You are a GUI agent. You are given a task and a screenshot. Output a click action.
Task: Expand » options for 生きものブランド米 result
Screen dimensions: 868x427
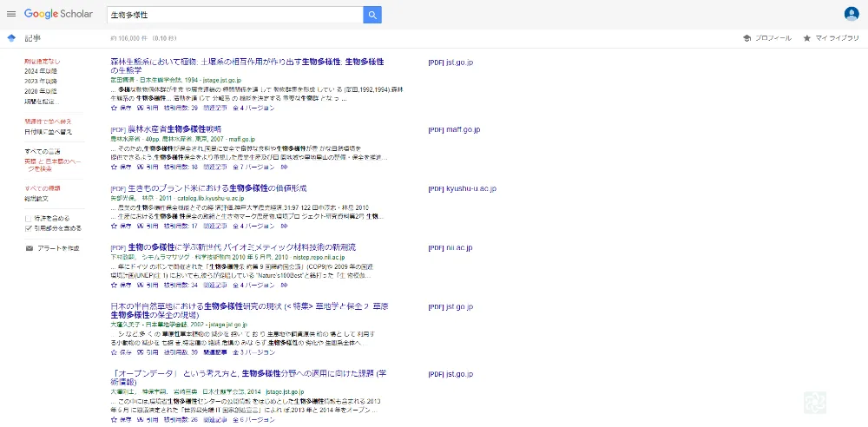tap(284, 226)
